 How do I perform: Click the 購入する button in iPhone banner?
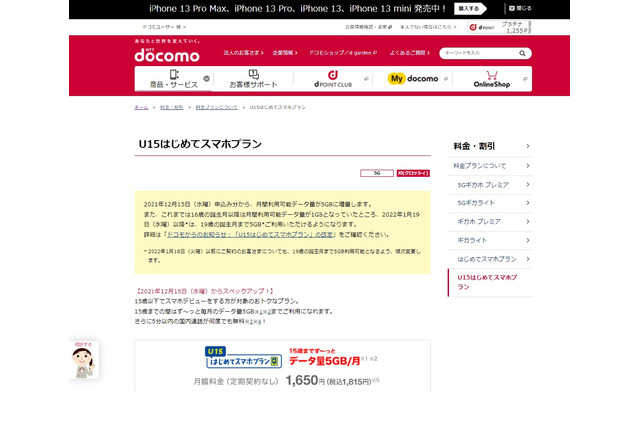pos(469,9)
